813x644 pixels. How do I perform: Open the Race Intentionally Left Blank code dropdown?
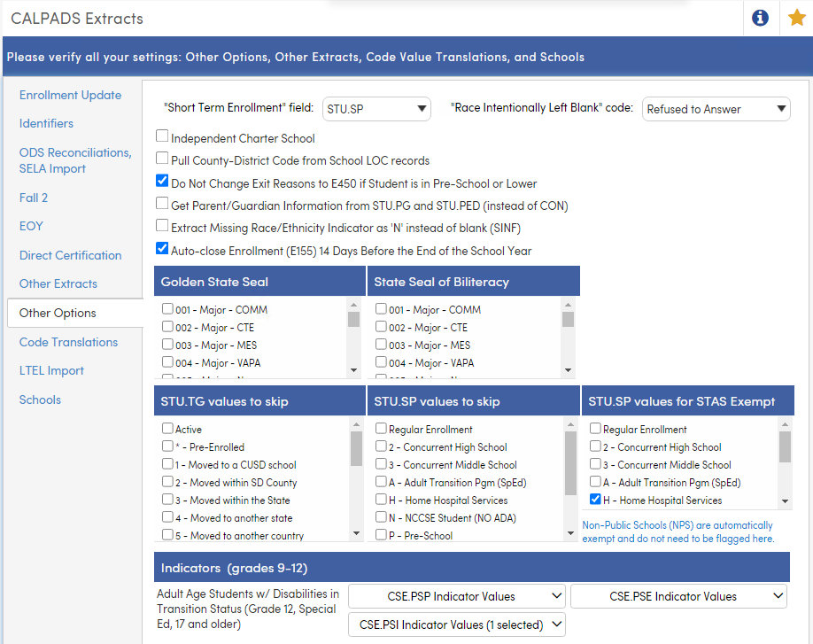[717, 108]
